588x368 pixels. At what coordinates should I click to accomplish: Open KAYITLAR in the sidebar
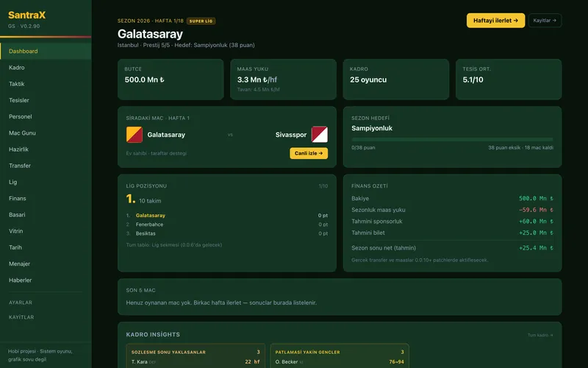[x=21, y=317]
